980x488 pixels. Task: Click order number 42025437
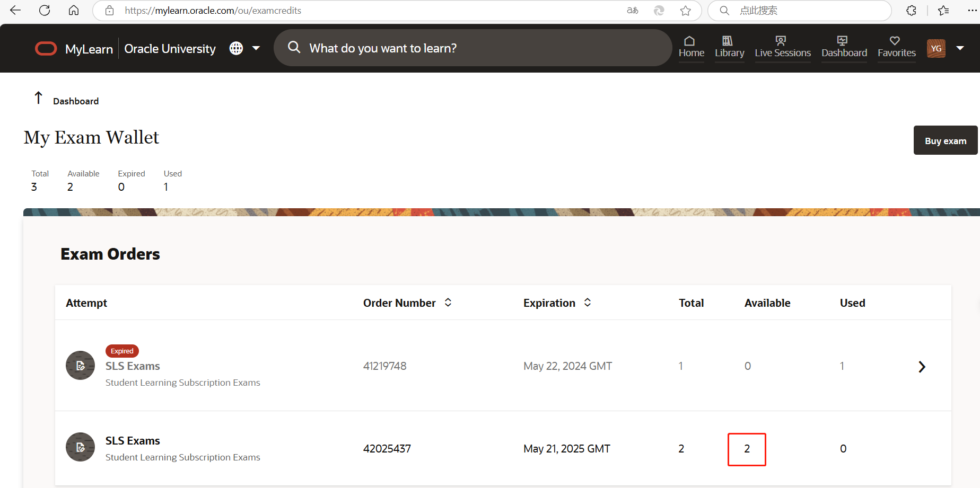[x=387, y=449]
